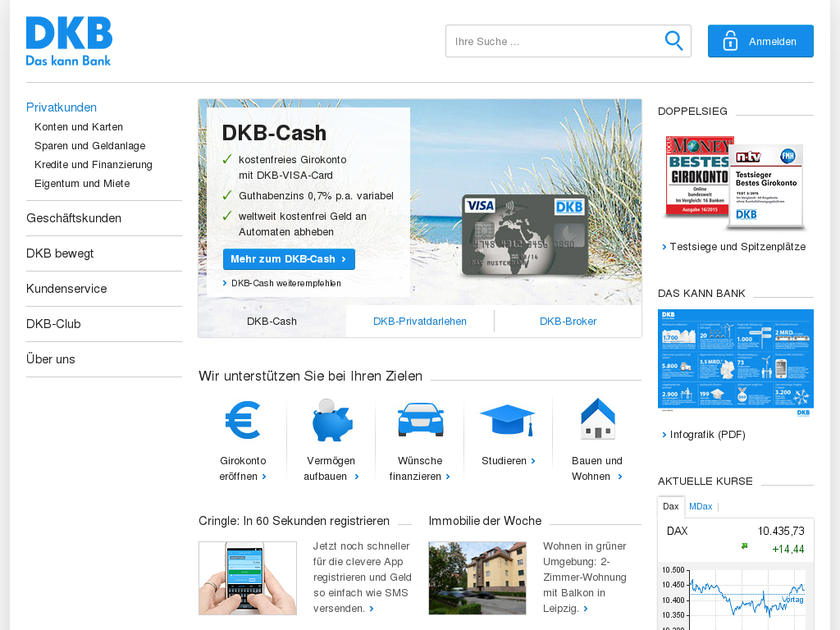The image size is (840, 630).
Task: Select the DKB-Broker tab
Action: click(568, 322)
